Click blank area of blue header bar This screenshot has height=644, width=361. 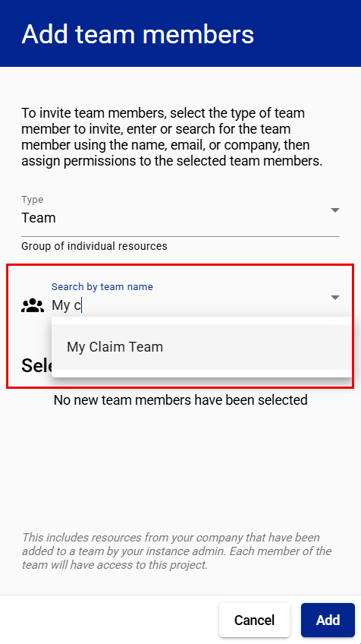click(308, 33)
